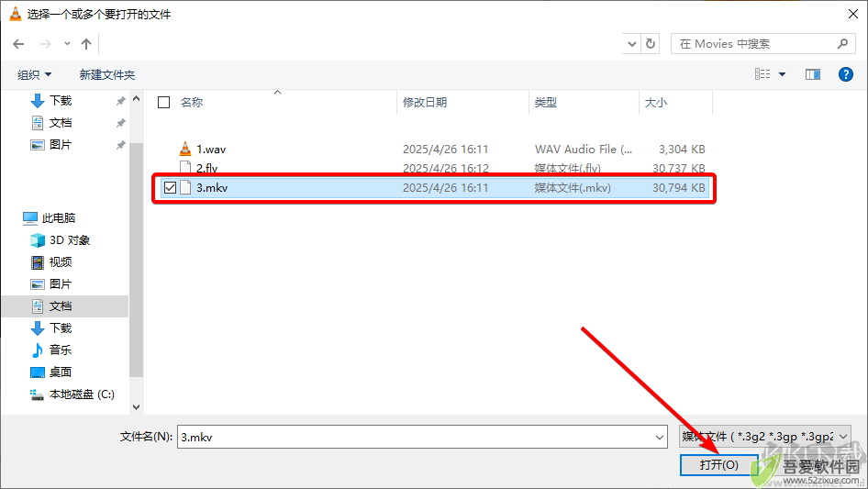Select highlighted 文档 under 此电脑

point(65,306)
